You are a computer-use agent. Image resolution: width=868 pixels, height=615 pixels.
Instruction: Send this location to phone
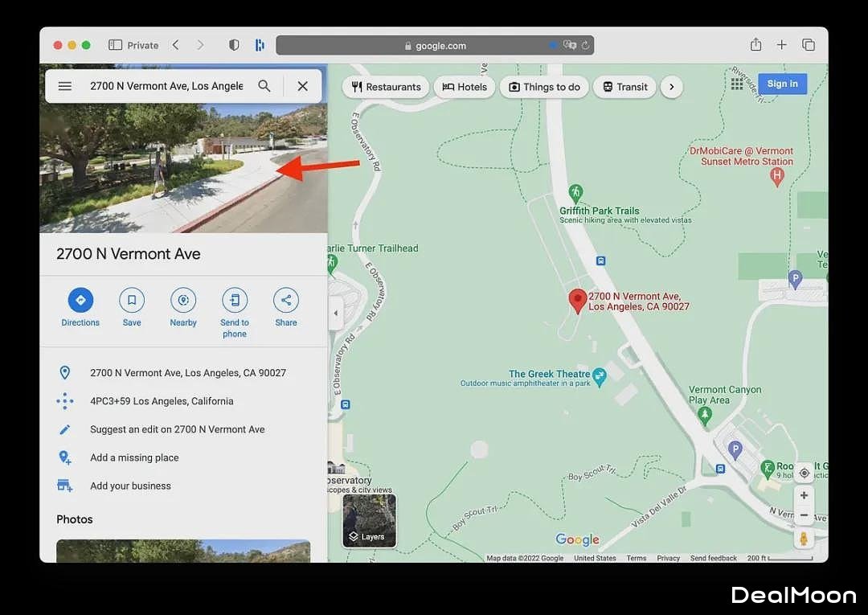click(235, 301)
